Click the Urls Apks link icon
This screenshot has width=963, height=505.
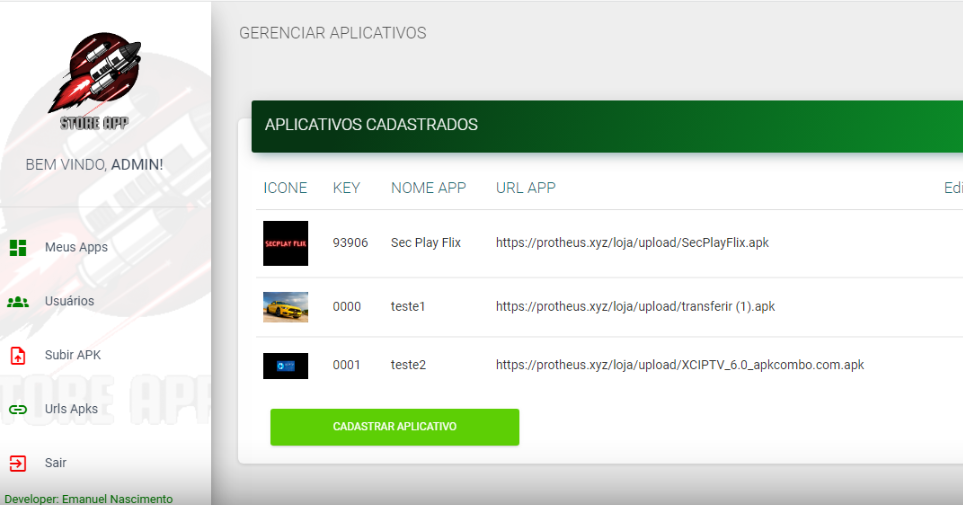18,409
